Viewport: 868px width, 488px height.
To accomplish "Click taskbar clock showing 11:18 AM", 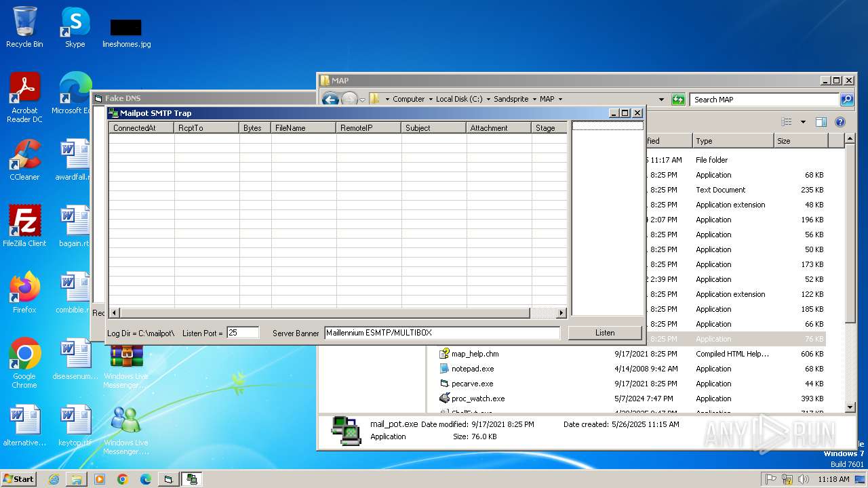I will [x=833, y=479].
